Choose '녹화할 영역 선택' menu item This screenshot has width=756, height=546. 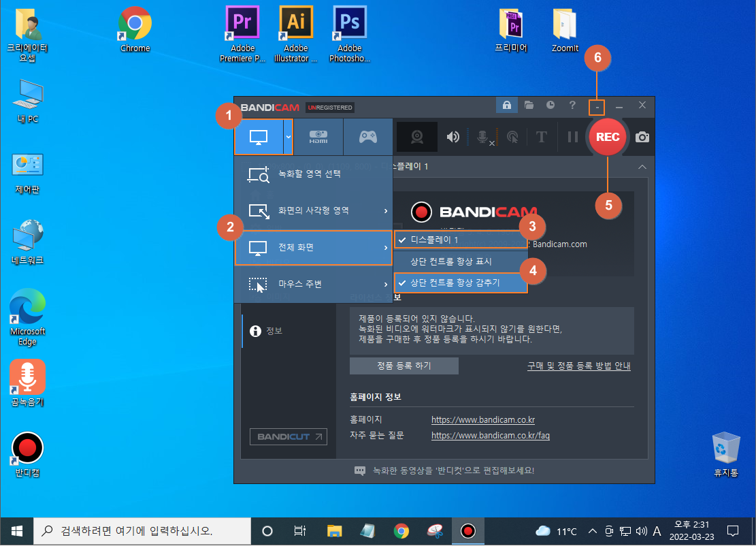(x=314, y=174)
